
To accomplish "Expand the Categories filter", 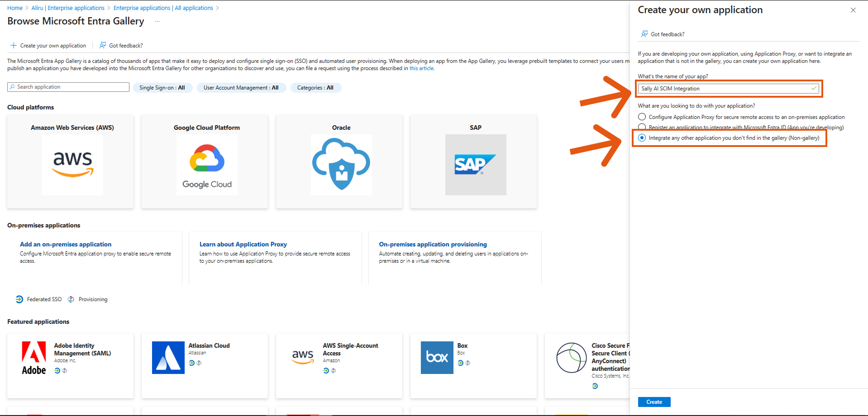I will [315, 88].
